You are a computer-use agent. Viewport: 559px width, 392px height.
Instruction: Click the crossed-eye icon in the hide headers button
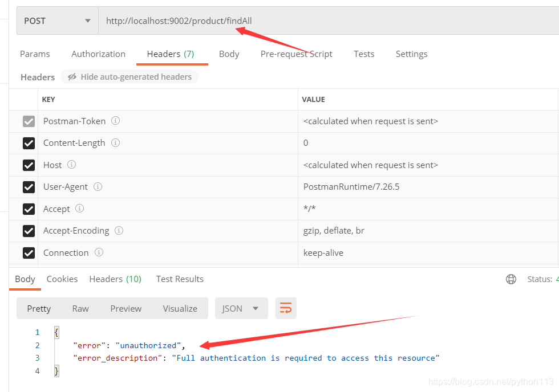72,77
